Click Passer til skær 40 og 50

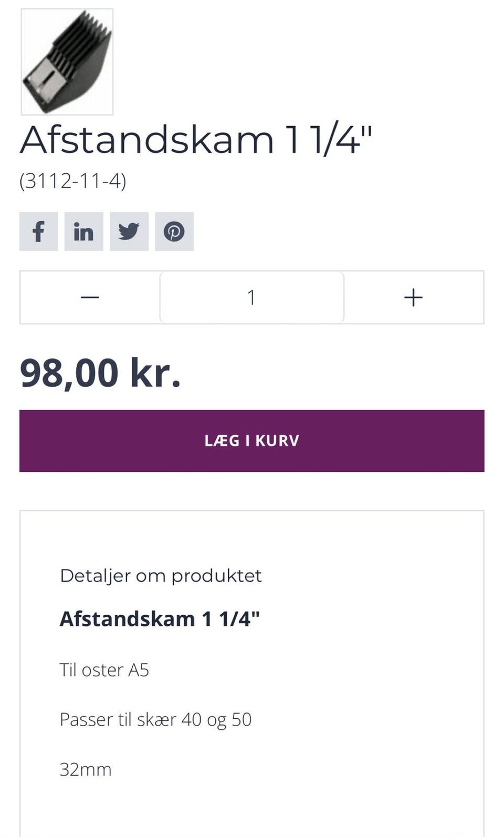pyautogui.click(x=155, y=719)
